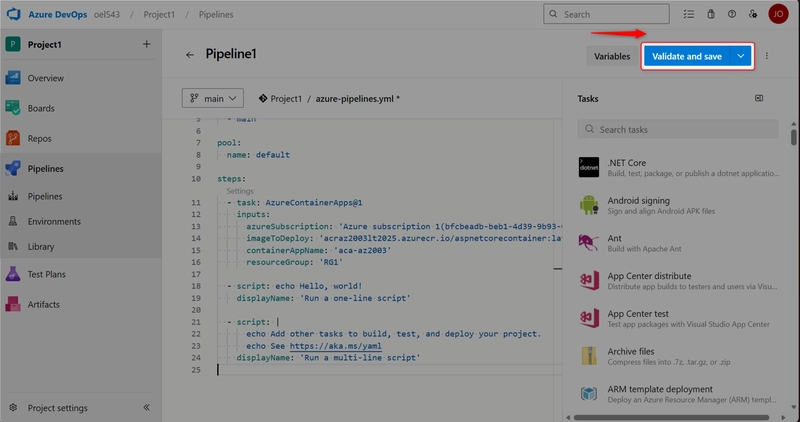Viewport: 800px width, 422px height.
Task: Open the Marketplace shopping bag icon
Action: 710,15
